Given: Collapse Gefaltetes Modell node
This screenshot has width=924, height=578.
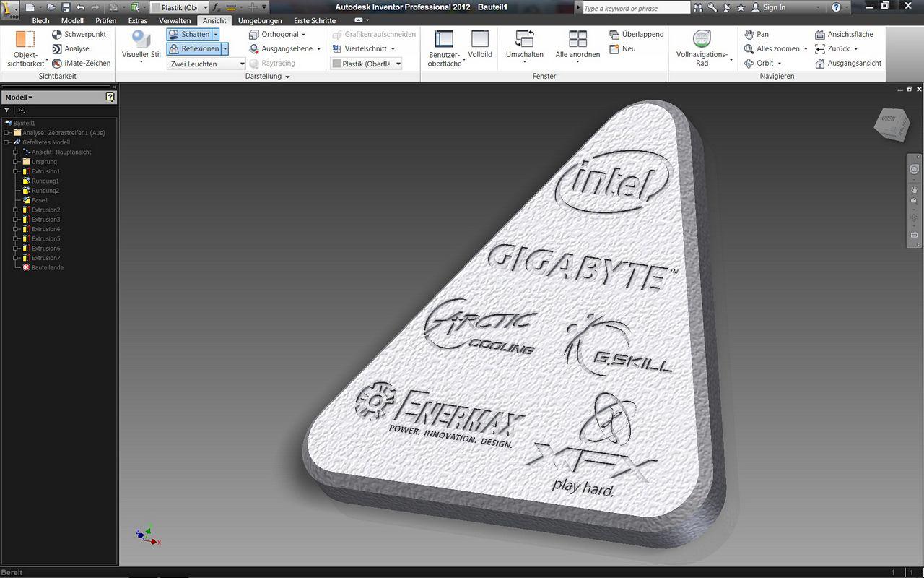Looking at the screenshot, I should tap(6, 142).
